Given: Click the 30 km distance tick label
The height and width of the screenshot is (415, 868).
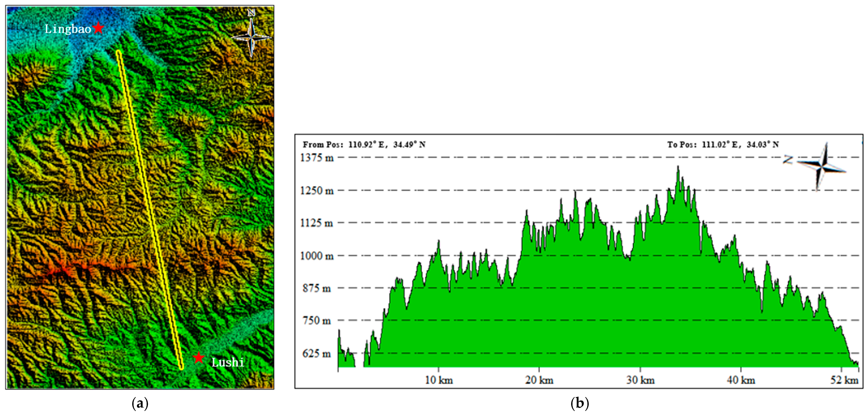Looking at the screenshot, I should pos(640,380).
